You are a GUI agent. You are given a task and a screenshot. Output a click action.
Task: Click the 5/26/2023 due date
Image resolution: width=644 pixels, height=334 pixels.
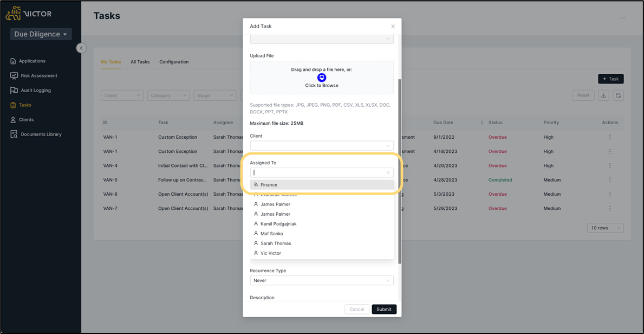tap(446, 209)
